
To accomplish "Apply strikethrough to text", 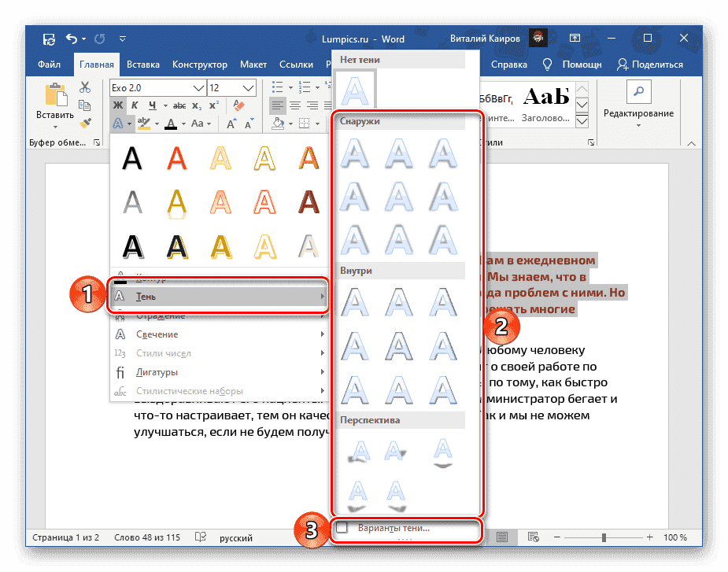I will click(x=180, y=105).
